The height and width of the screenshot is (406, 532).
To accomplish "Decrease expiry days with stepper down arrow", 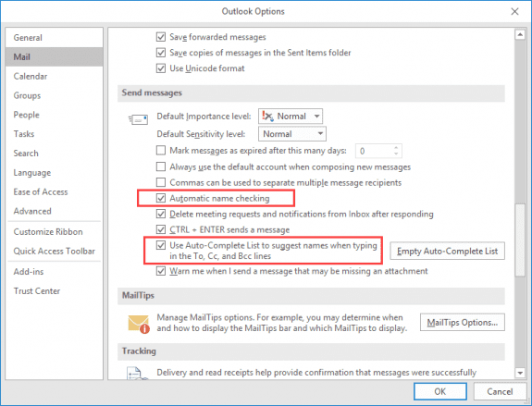I will [396, 154].
